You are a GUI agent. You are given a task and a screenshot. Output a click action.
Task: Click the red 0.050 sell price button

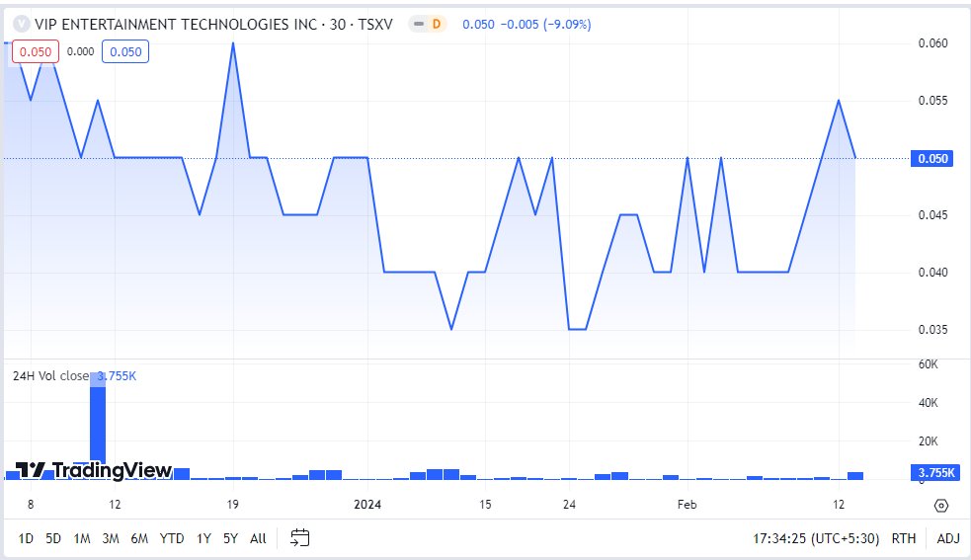click(x=36, y=52)
